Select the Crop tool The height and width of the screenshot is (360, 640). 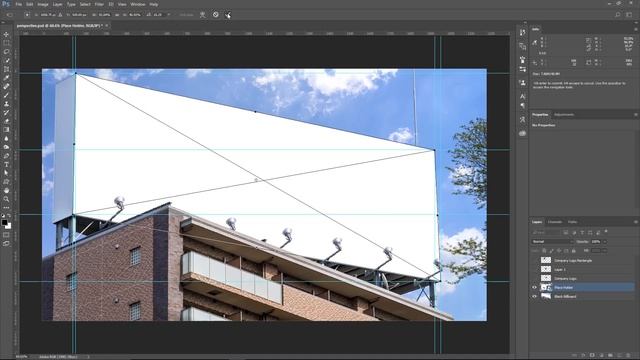(x=6, y=69)
